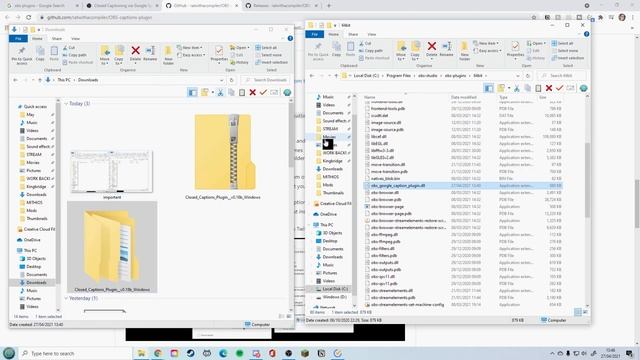Collapse the Today group in Downloads window
The width and height of the screenshot is (640, 360).
[66, 104]
